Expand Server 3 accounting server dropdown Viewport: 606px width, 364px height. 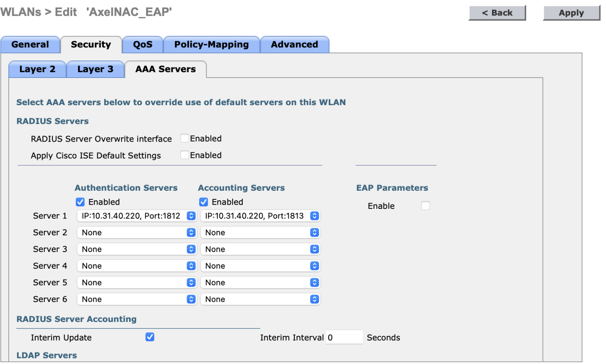click(x=260, y=249)
